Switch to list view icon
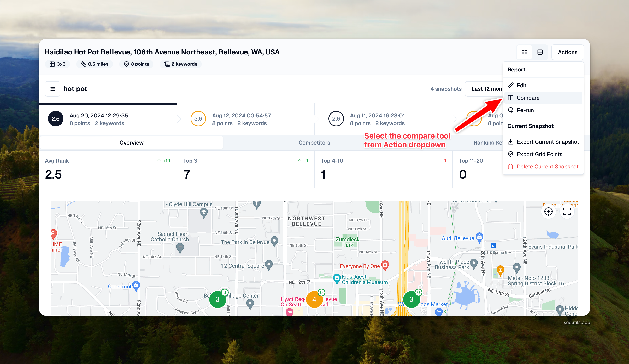Viewport: 629px width, 364px height. coord(524,52)
